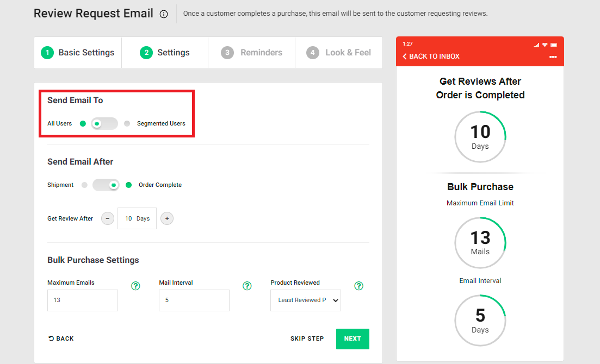
Task: Click the info icon beside Review Request Email
Action: coord(164,14)
